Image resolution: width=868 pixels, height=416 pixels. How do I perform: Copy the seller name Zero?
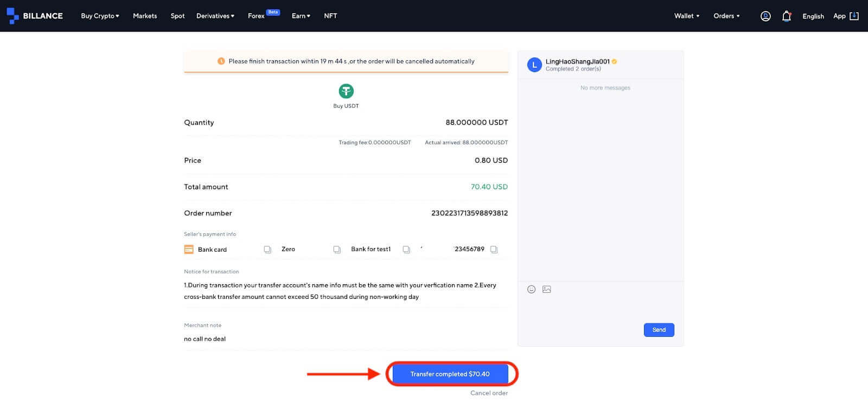337,249
